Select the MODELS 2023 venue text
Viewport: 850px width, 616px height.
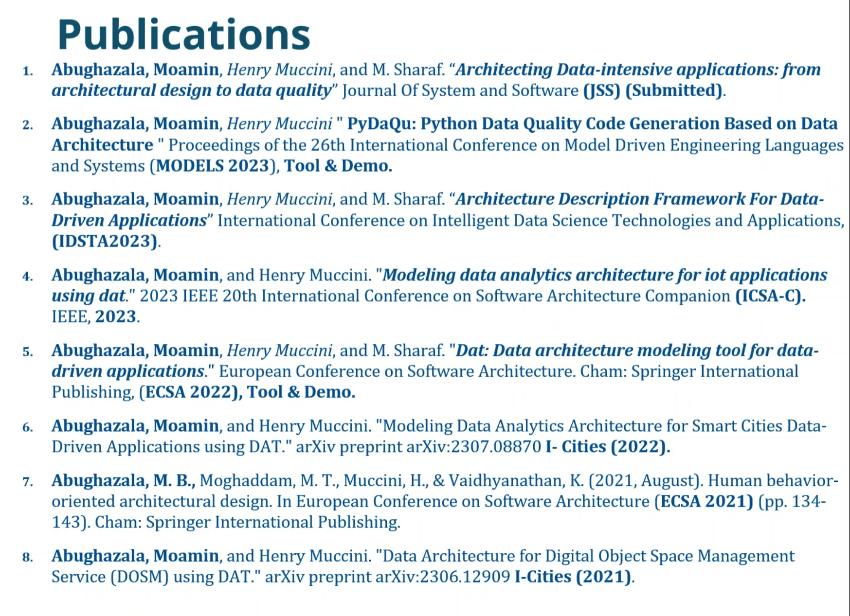click(x=212, y=166)
